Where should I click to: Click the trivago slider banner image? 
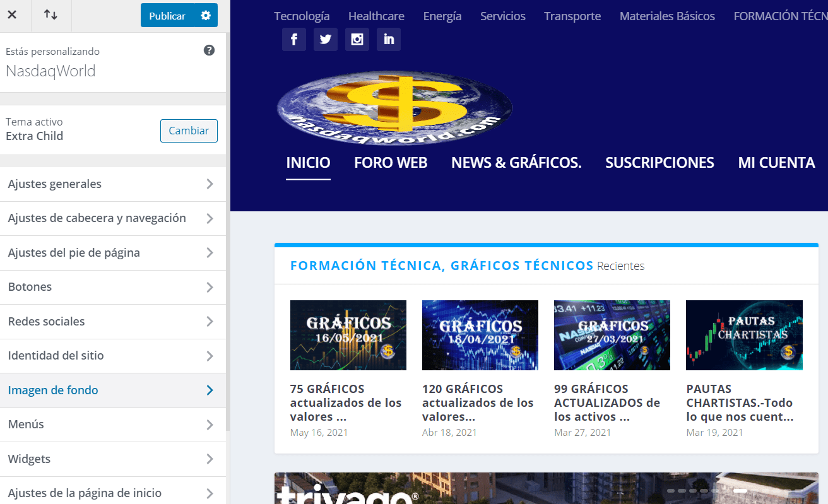tap(547, 488)
